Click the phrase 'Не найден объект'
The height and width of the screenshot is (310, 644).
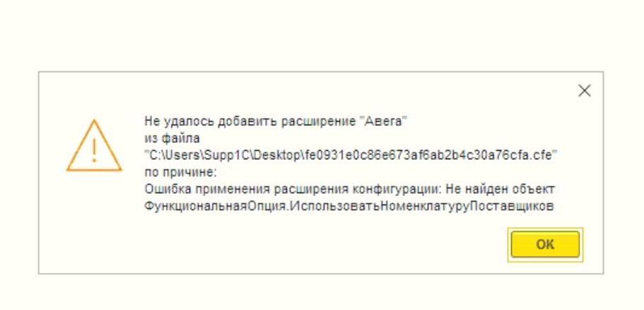point(500,189)
